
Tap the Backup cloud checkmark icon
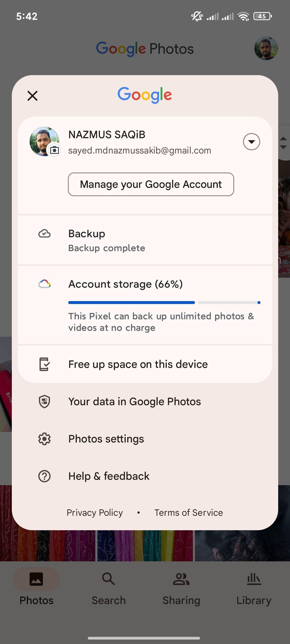[x=44, y=234]
